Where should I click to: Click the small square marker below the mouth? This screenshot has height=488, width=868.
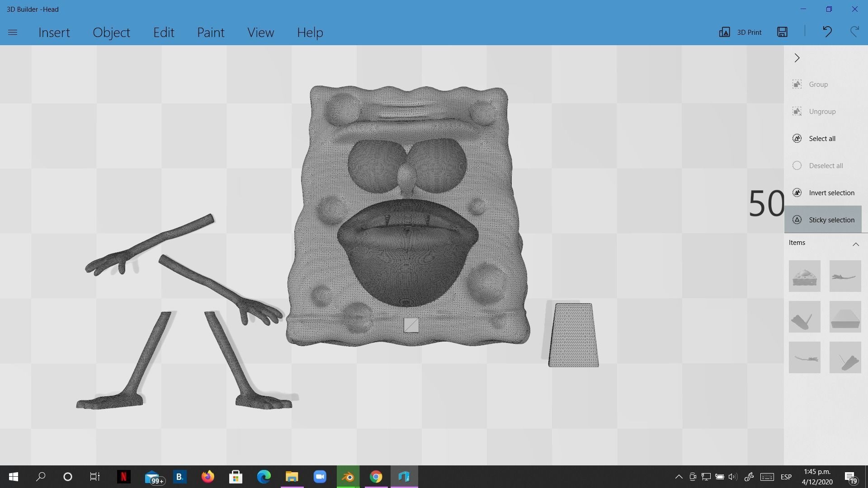[411, 325]
